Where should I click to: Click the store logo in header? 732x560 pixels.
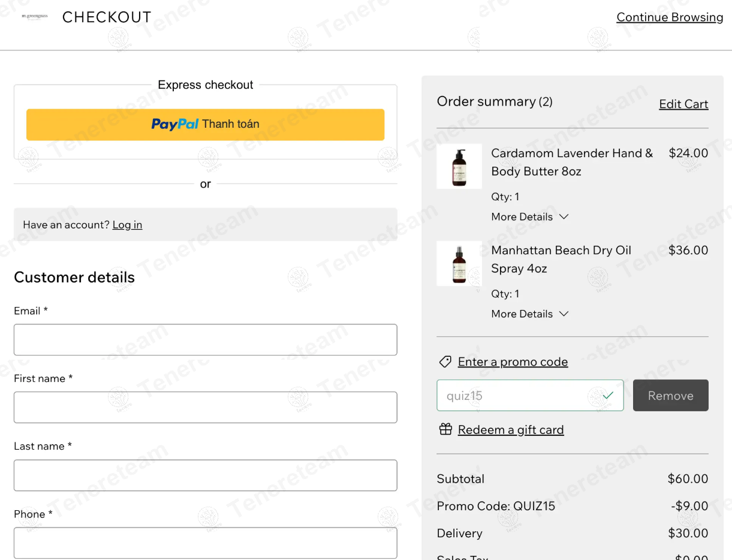pos(34,17)
